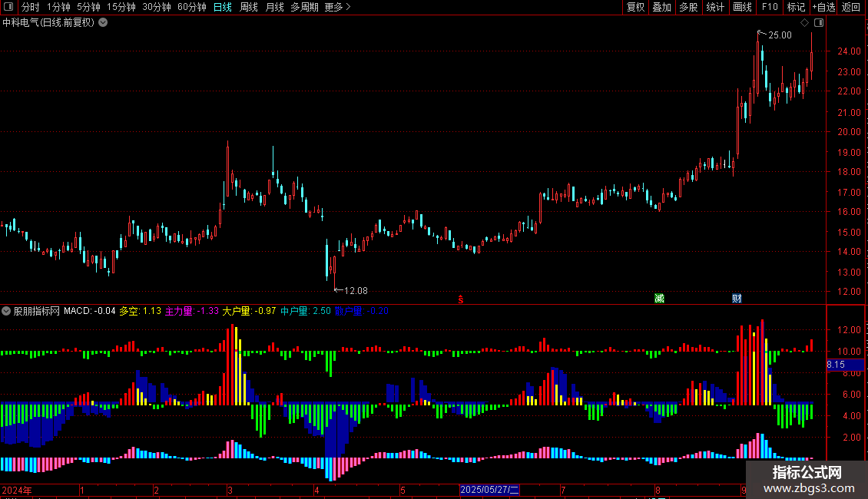Toggle the right info panel icon

(819, 23)
